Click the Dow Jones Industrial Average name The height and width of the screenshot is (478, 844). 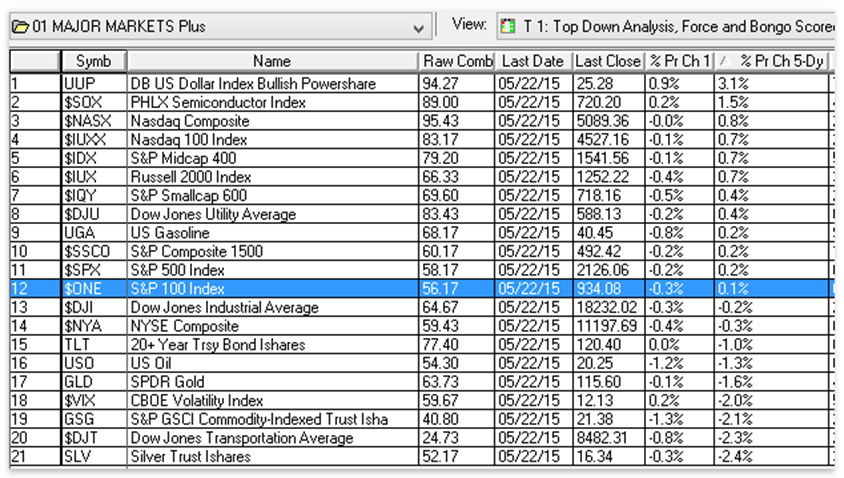pyautogui.click(x=224, y=307)
